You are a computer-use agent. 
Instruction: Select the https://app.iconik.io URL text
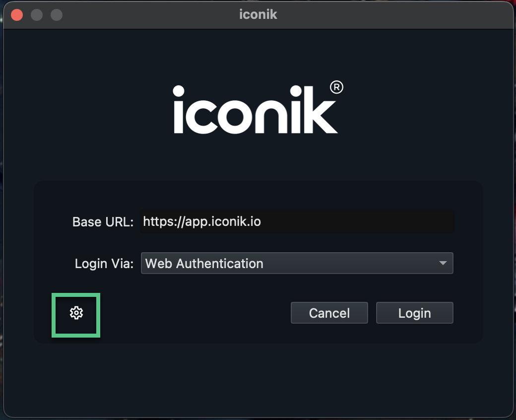(201, 222)
